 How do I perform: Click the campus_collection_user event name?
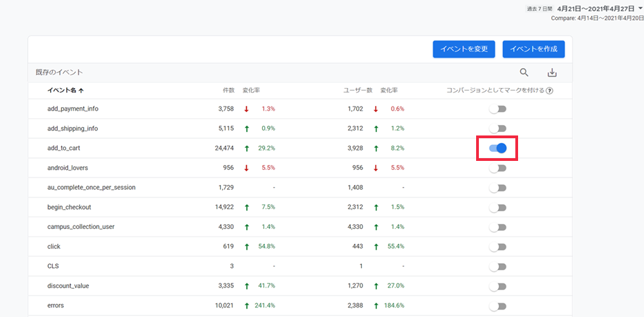pos(80,227)
